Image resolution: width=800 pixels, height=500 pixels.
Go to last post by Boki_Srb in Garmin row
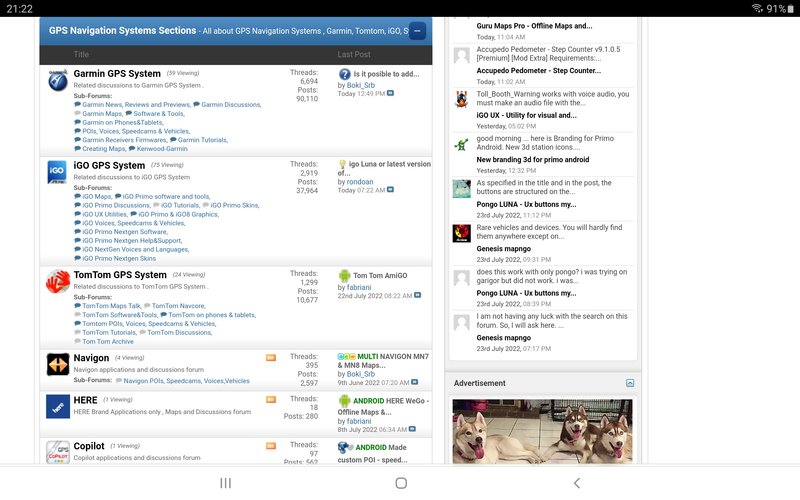[390, 93]
